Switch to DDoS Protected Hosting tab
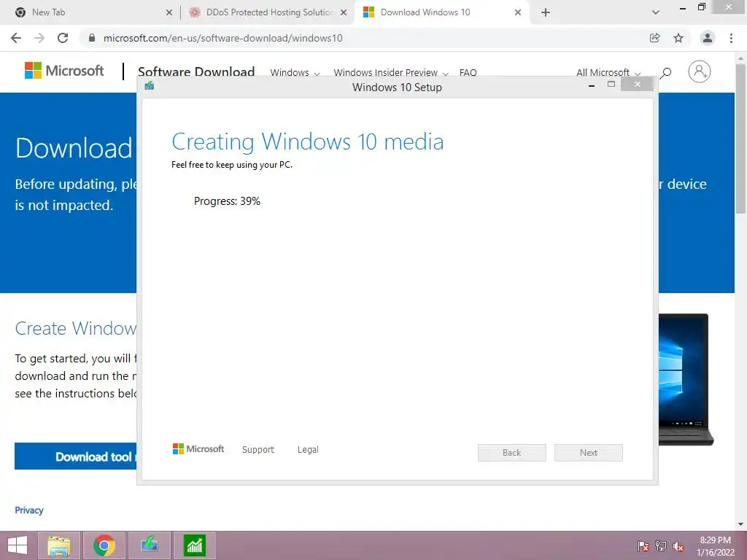Image resolution: width=747 pixels, height=560 pixels. (267, 12)
